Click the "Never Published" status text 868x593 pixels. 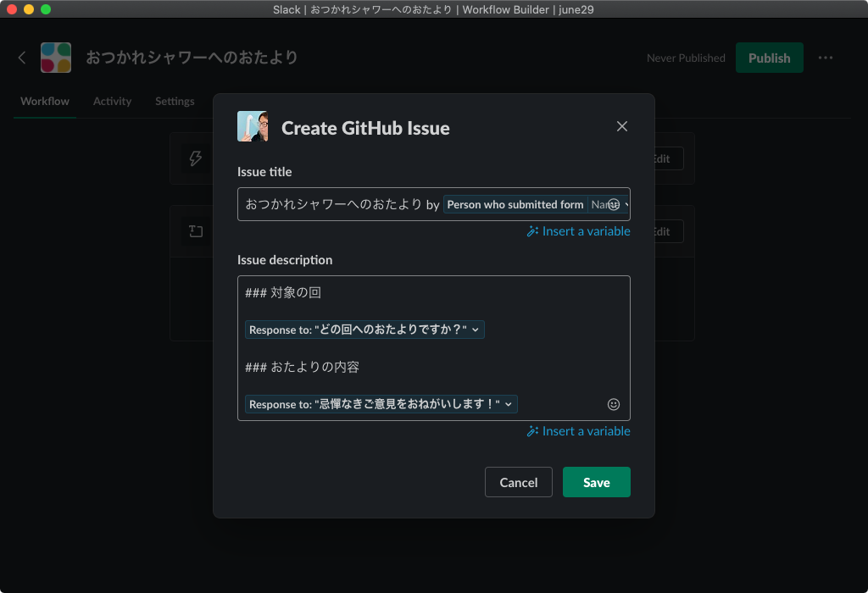click(686, 58)
